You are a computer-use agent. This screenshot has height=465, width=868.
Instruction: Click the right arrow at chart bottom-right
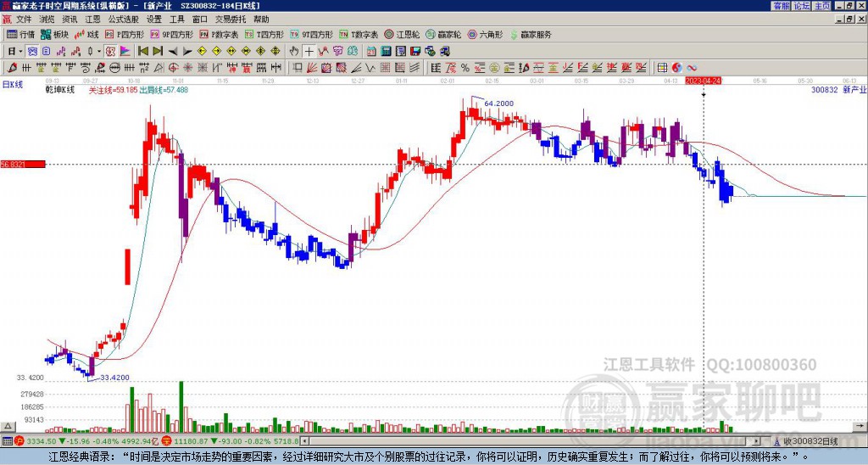pos(860,426)
